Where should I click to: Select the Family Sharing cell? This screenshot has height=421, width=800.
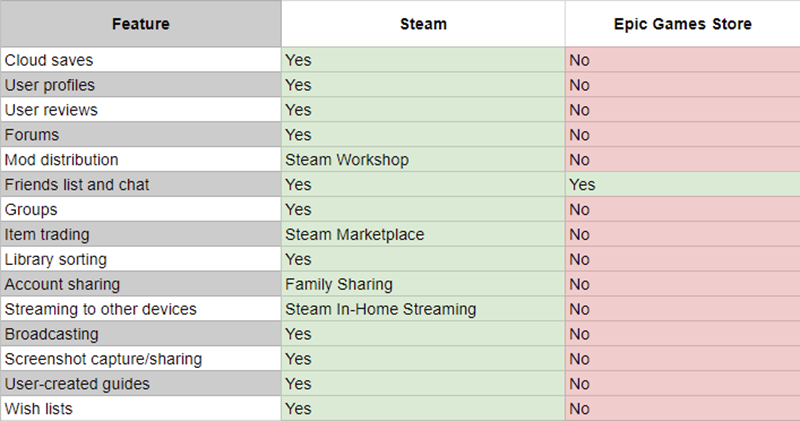click(423, 284)
